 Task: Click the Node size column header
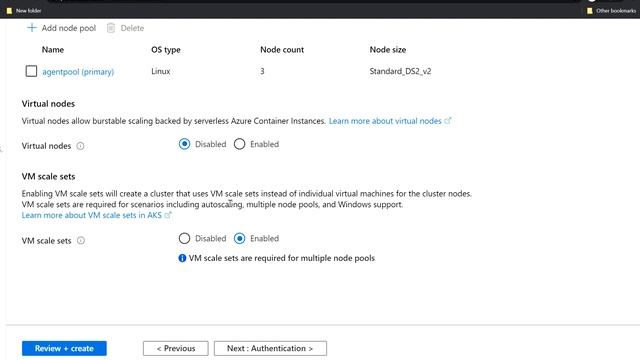click(x=388, y=50)
